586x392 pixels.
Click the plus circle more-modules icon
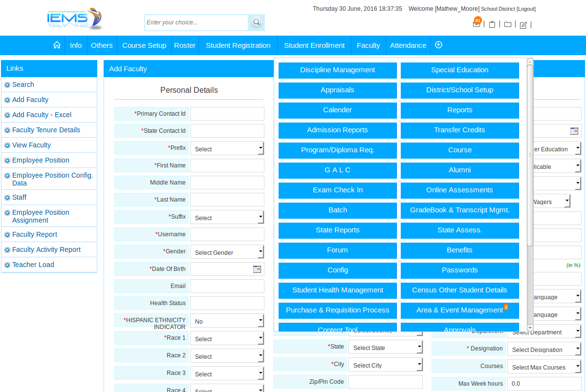pyautogui.click(x=439, y=45)
